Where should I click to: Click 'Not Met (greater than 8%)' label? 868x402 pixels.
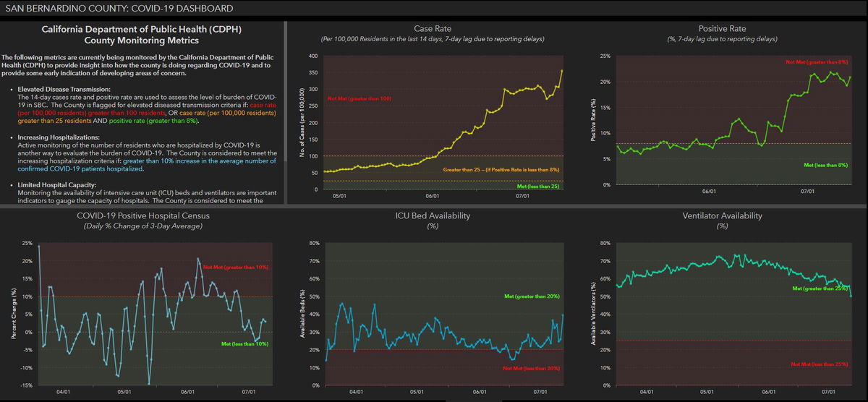[x=817, y=62]
